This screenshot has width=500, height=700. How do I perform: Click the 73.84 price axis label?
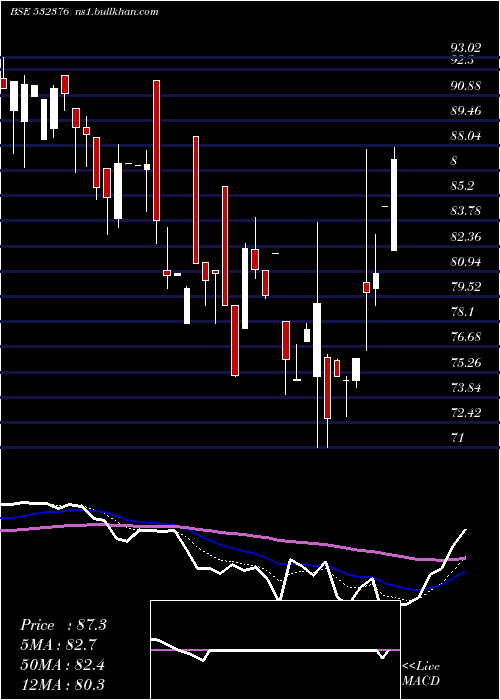tap(466, 387)
